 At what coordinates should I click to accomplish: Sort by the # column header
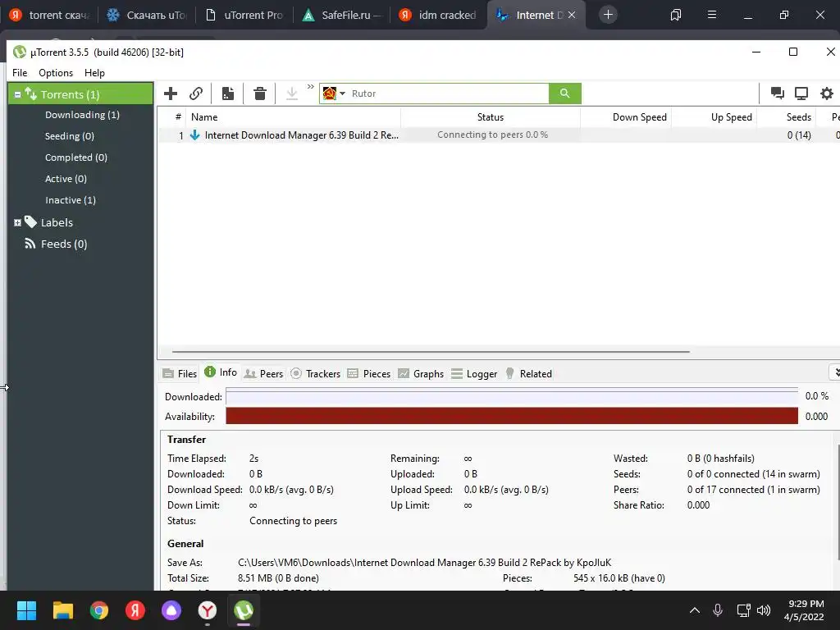(x=178, y=116)
